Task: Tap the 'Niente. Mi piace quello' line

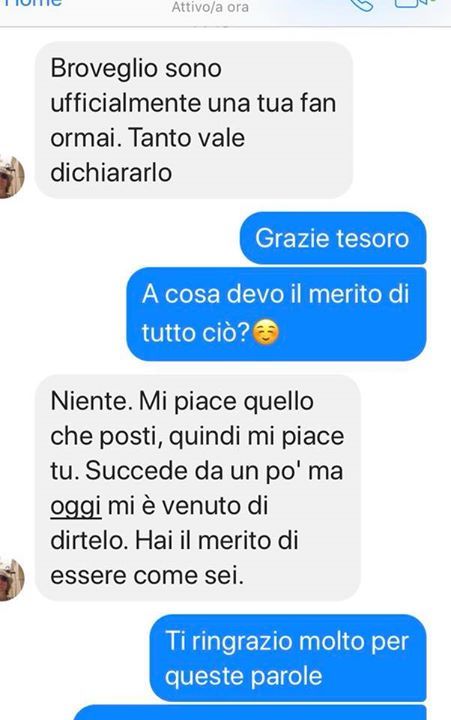Action: click(182, 402)
